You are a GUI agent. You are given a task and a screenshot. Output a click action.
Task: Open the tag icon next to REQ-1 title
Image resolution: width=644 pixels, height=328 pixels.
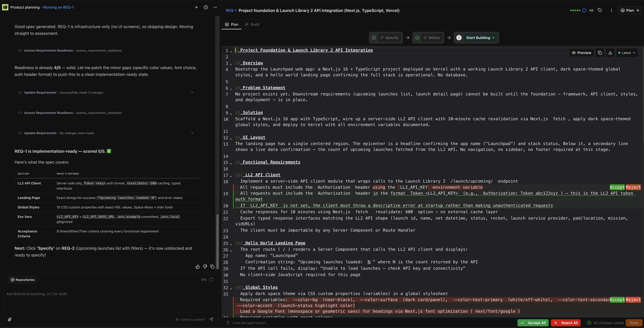pyautogui.click(x=600, y=10)
